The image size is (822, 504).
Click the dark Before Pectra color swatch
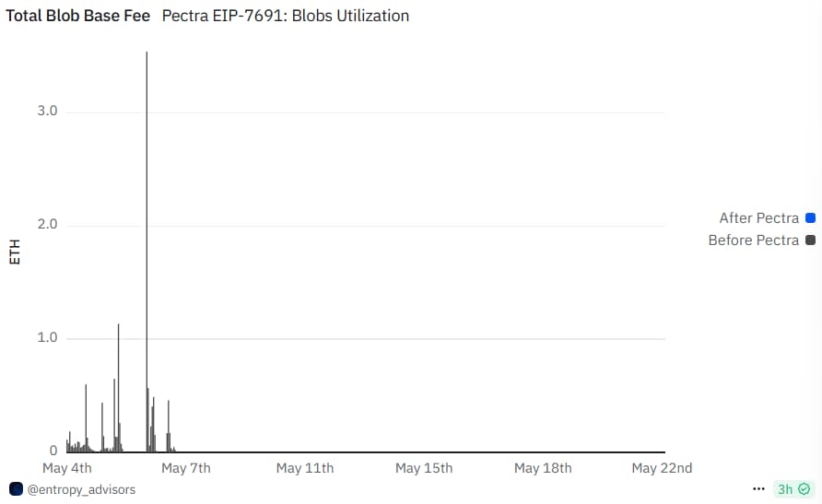(810, 240)
